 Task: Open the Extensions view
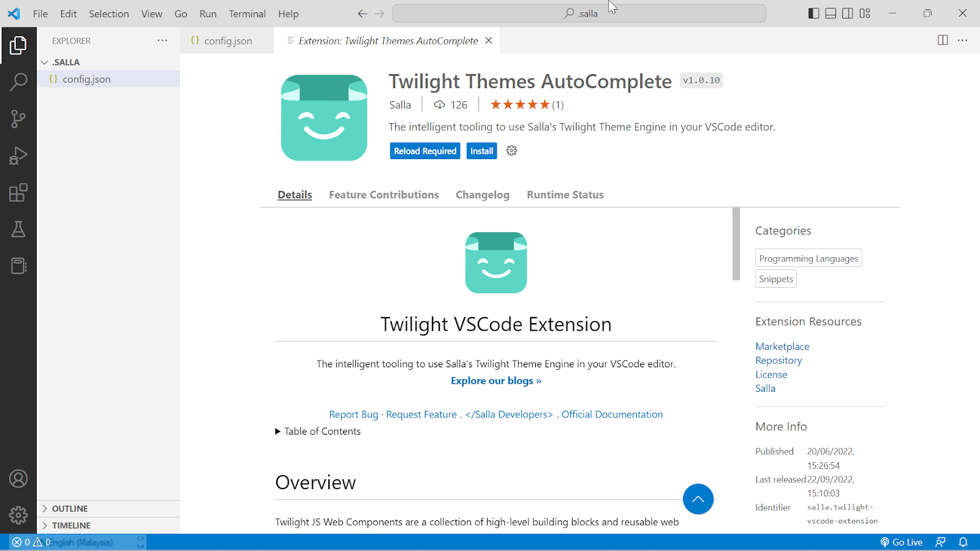pyautogui.click(x=18, y=192)
